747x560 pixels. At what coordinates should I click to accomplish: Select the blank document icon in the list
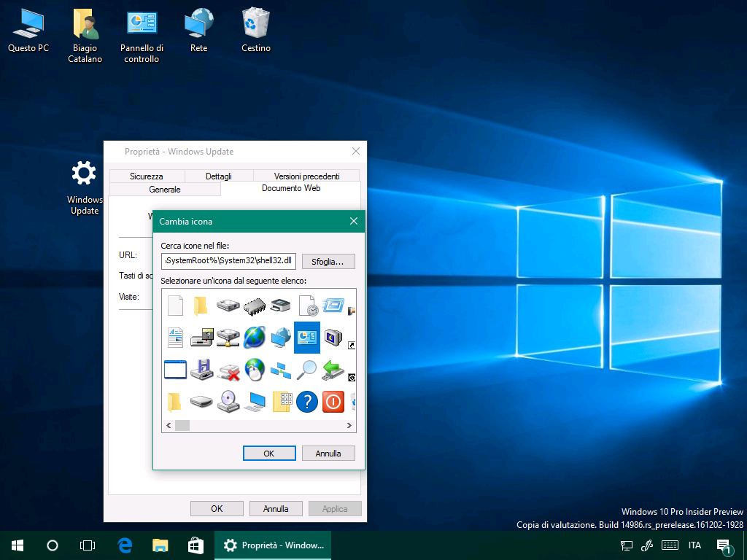(x=175, y=306)
